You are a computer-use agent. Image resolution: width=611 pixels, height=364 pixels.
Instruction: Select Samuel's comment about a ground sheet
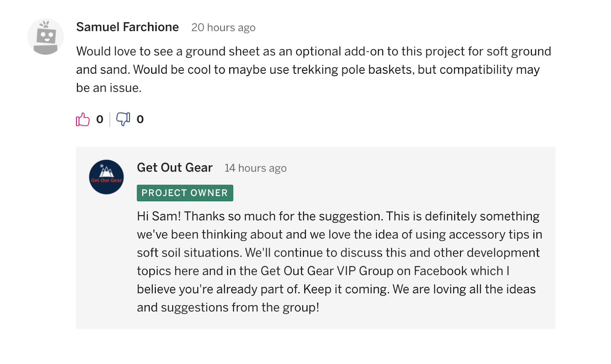314,70
